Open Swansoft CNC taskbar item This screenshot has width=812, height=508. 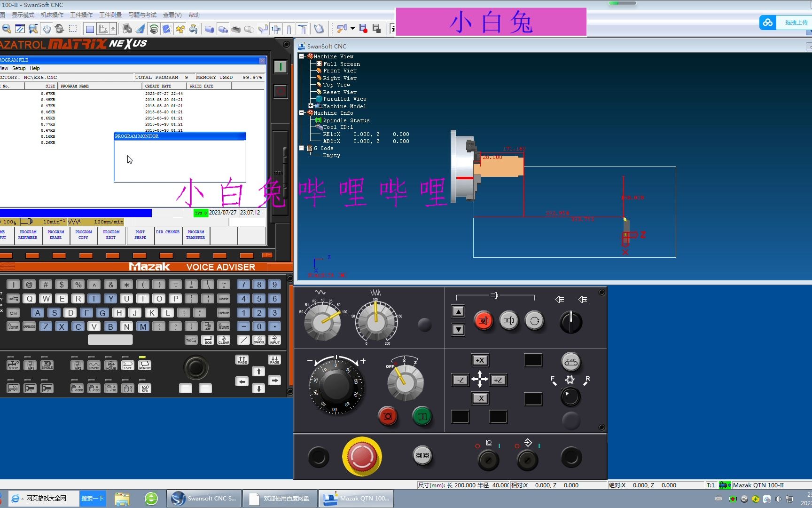[204, 498]
